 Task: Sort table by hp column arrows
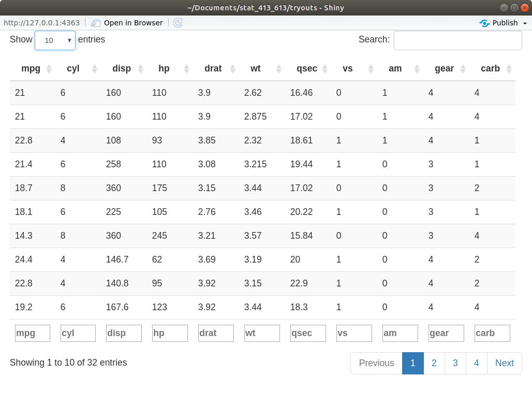(187, 69)
